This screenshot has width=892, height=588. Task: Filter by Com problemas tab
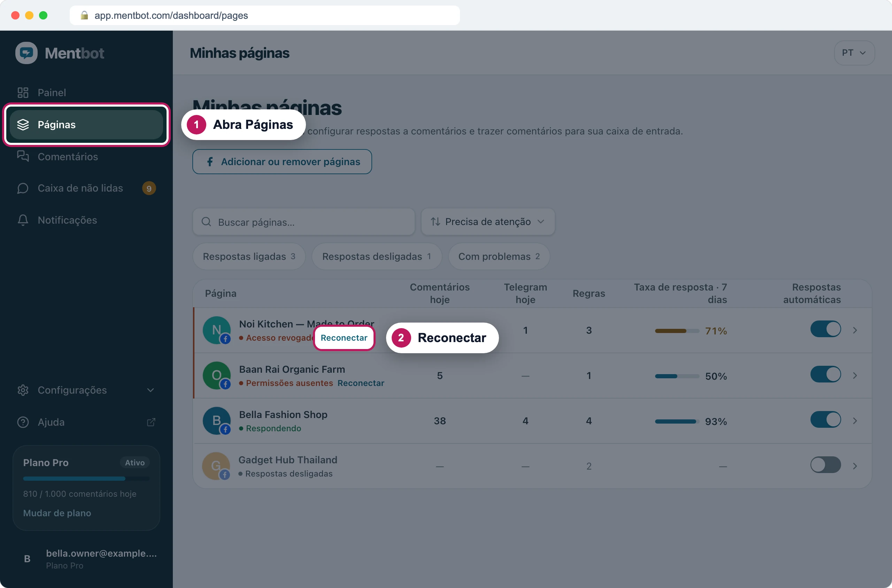click(499, 256)
